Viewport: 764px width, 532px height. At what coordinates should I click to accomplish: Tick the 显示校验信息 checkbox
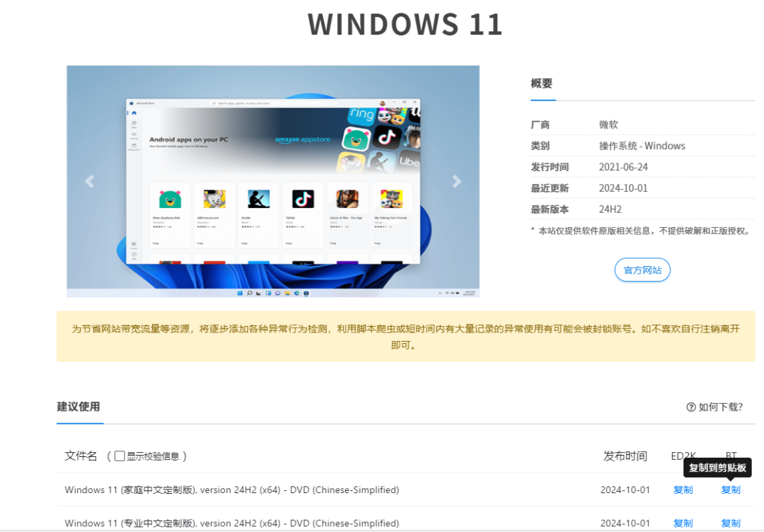[120, 456]
